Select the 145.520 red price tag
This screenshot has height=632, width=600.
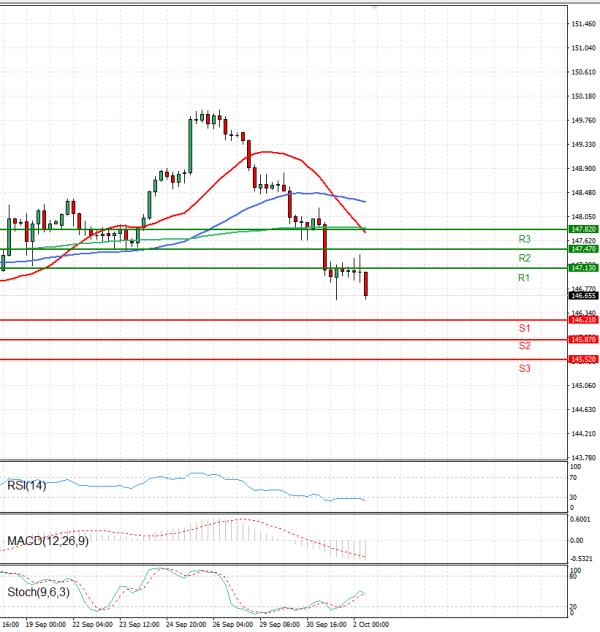pos(583,359)
